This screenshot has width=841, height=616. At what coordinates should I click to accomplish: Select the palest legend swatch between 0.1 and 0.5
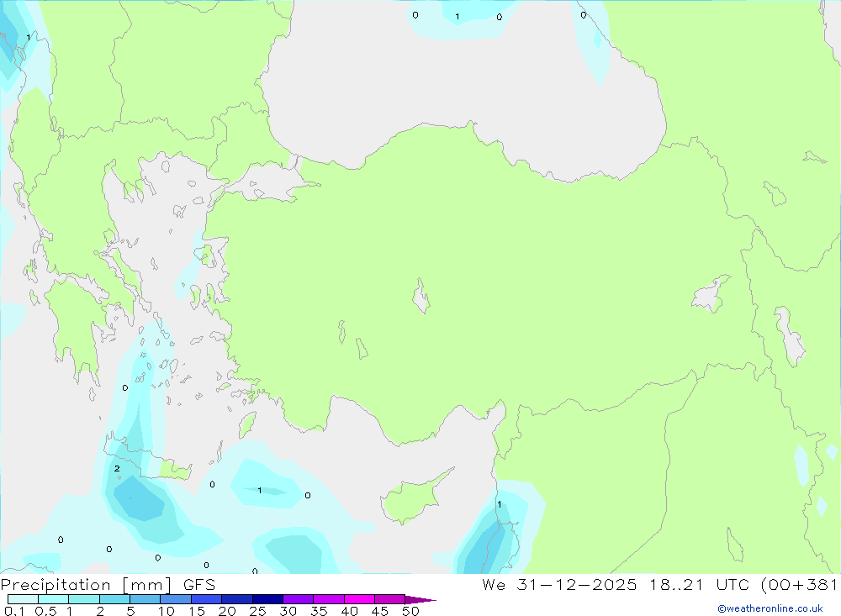click(x=23, y=599)
